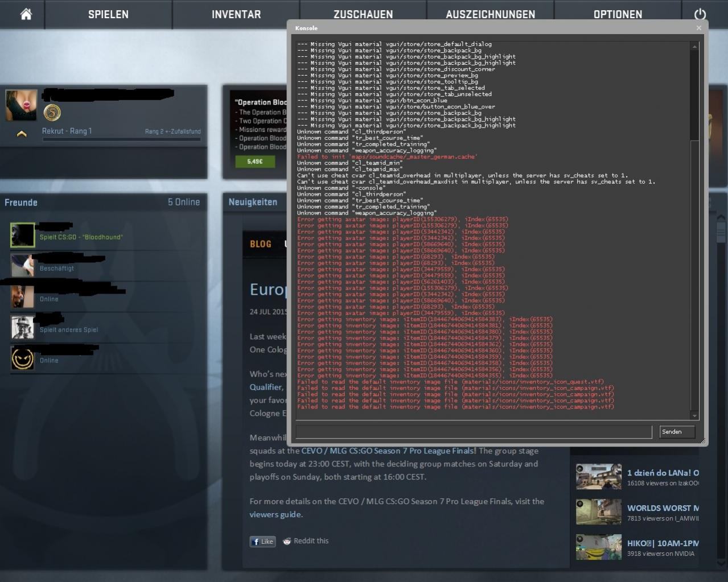Click the 5,49€ operation purchase button

click(255, 162)
